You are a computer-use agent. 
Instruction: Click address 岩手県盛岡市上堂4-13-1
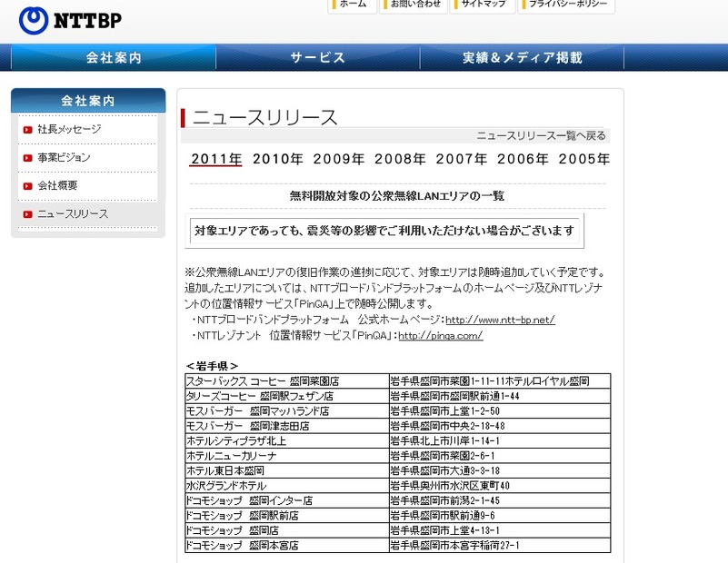tap(500, 530)
